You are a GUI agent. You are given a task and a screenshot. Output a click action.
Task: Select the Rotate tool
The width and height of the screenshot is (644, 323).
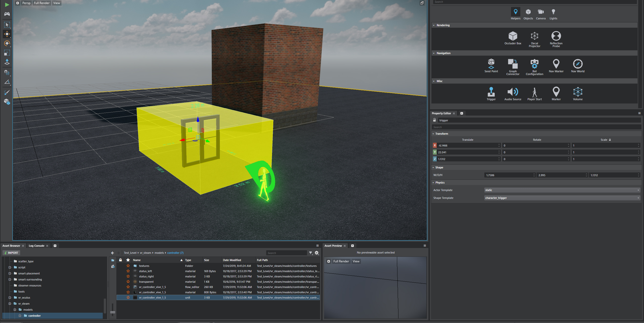coord(7,43)
